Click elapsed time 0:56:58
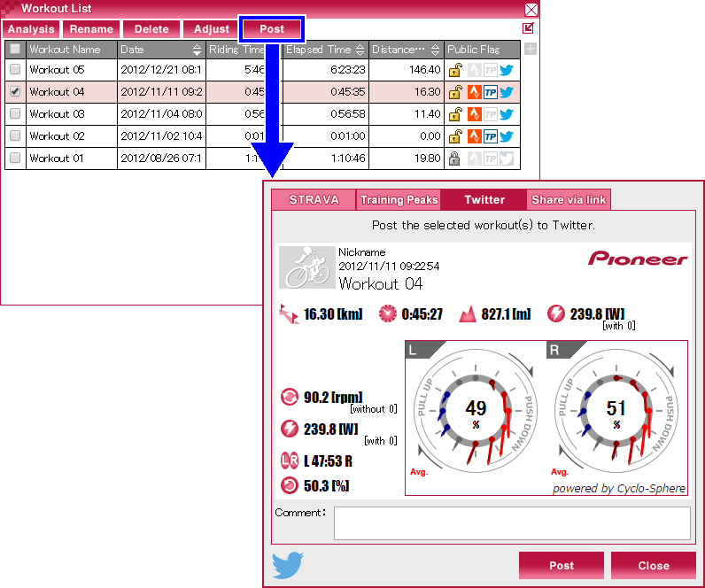The height and width of the screenshot is (588, 705). point(347,113)
